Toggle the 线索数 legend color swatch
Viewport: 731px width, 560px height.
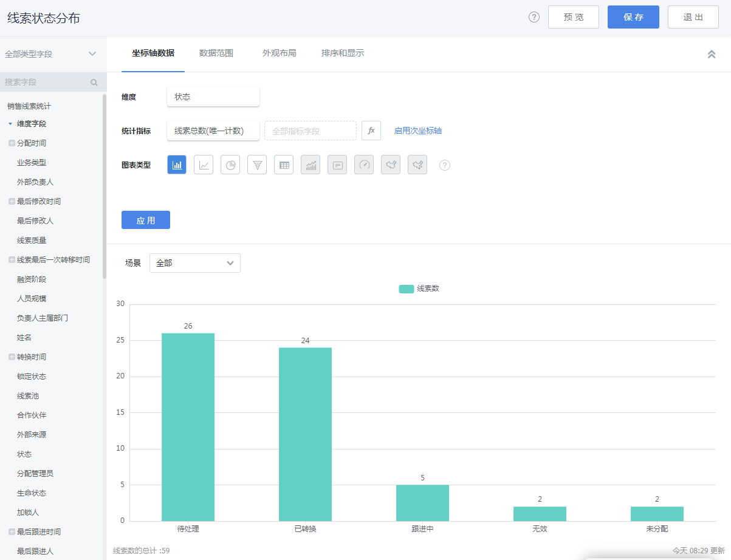click(406, 289)
